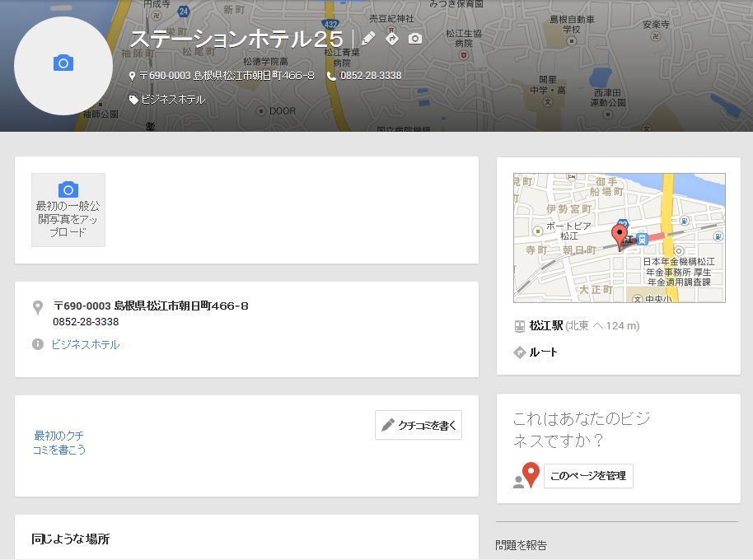Click the grey pin icon in address card

click(x=37, y=307)
